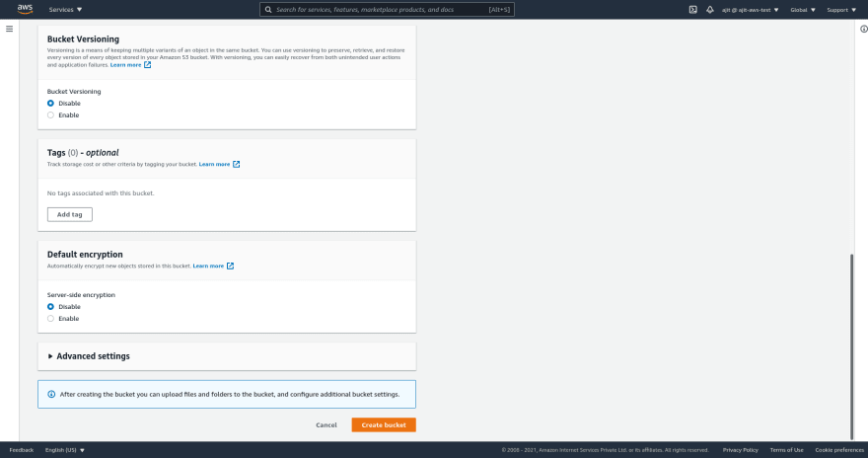Click the 'Tags (0) - optional' heading

pos(83,153)
